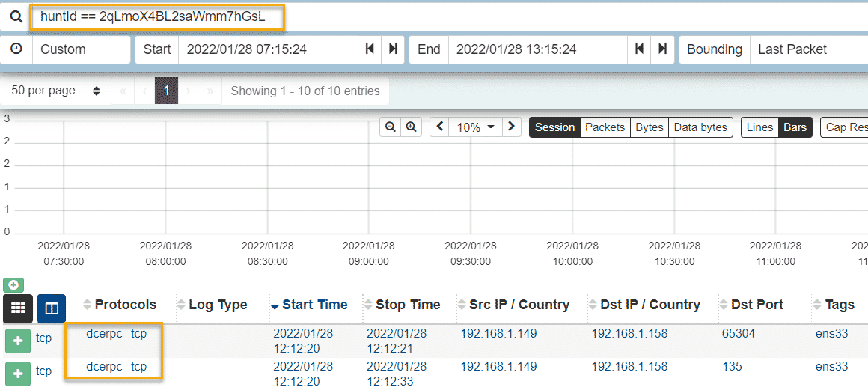Open the 10% pan percentage dropdown
Screen dimensions: 868x390
pyautogui.click(x=475, y=127)
